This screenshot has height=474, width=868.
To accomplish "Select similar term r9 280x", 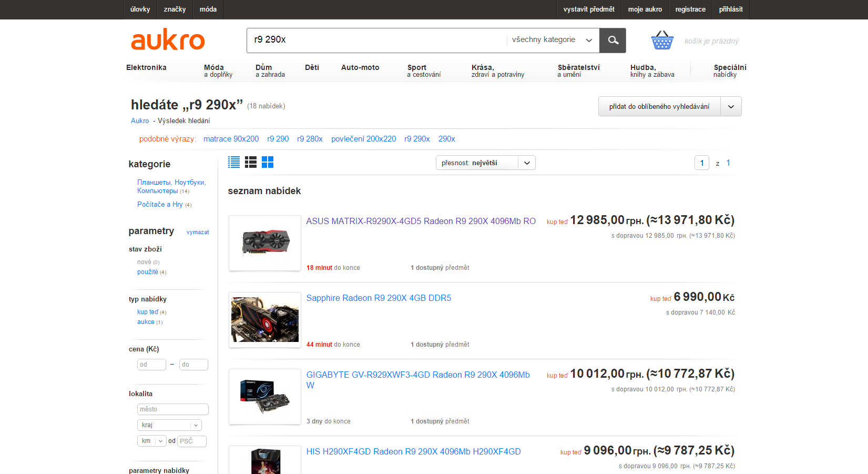I will tap(310, 139).
